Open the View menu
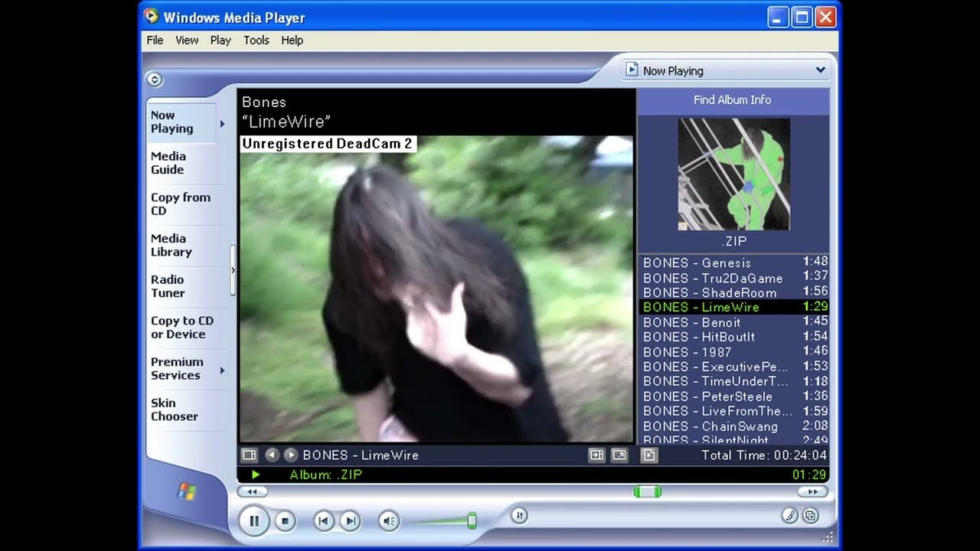Image resolution: width=980 pixels, height=551 pixels. coord(187,40)
